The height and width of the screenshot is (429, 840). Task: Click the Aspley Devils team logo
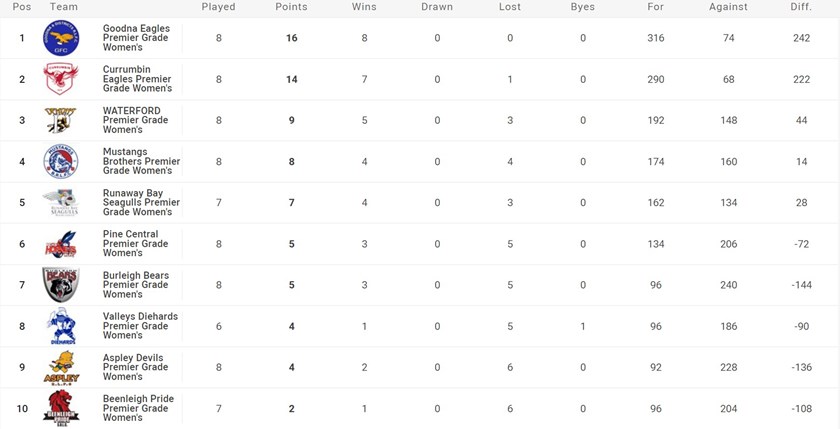[59, 367]
